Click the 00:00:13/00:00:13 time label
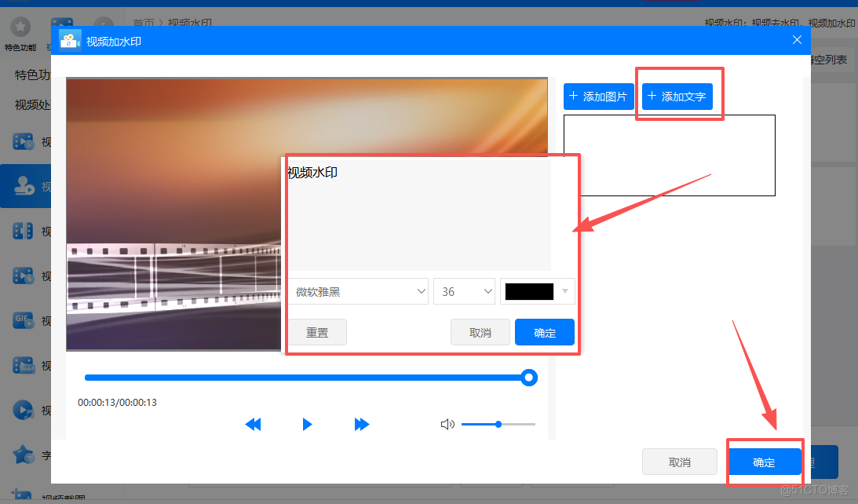The height and width of the screenshot is (504, 858). click(117, 402)
